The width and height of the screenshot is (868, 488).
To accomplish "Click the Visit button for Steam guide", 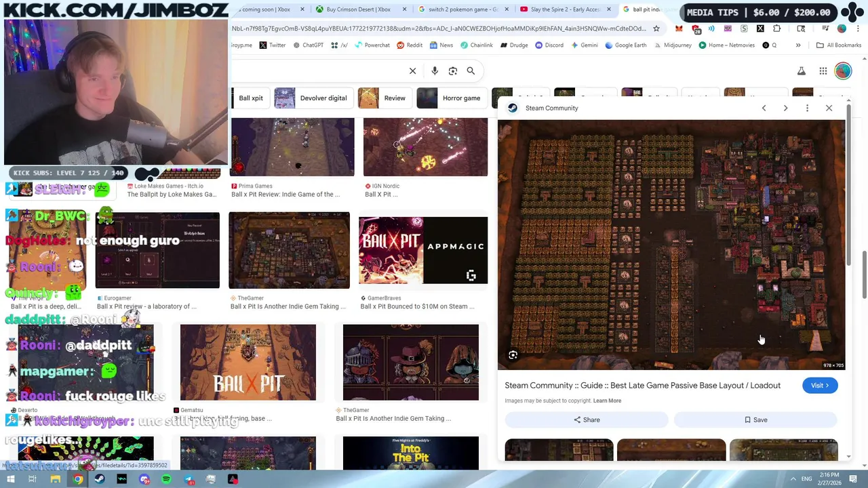I will [x=820, y=386].
